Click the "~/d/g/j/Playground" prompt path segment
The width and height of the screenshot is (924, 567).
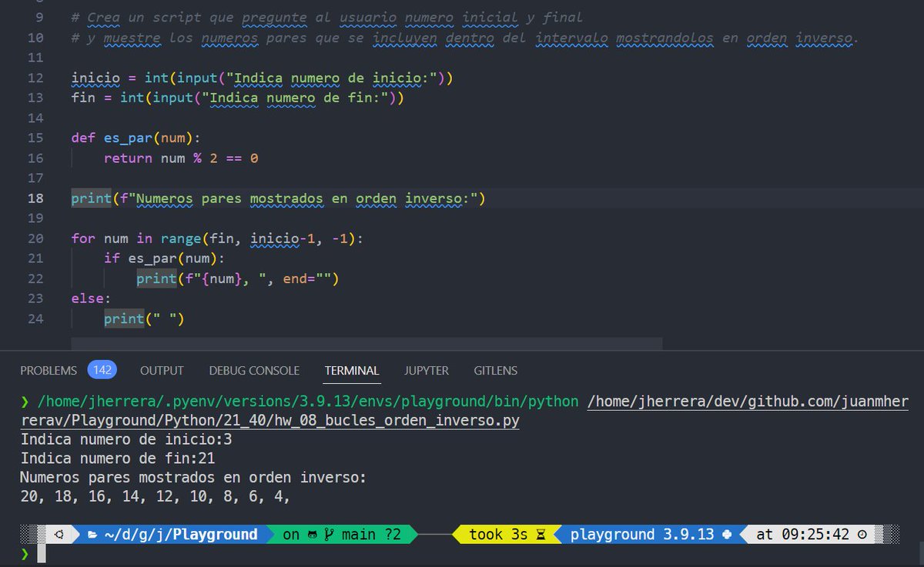(x=180, y=535)
